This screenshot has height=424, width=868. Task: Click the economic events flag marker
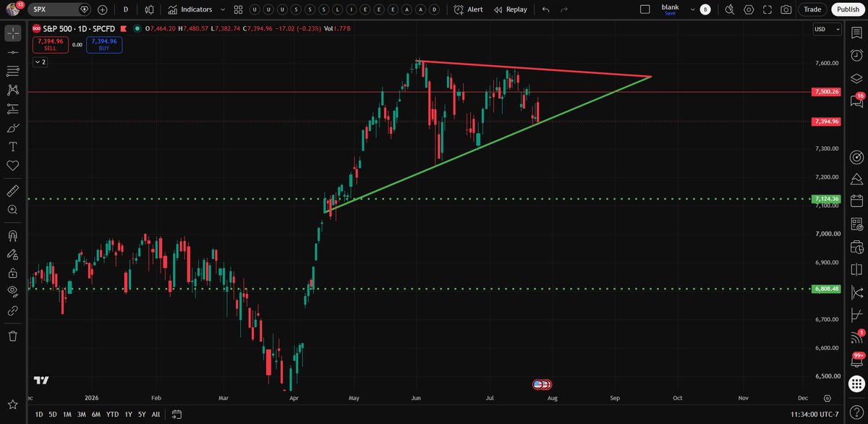click(542, 384)
